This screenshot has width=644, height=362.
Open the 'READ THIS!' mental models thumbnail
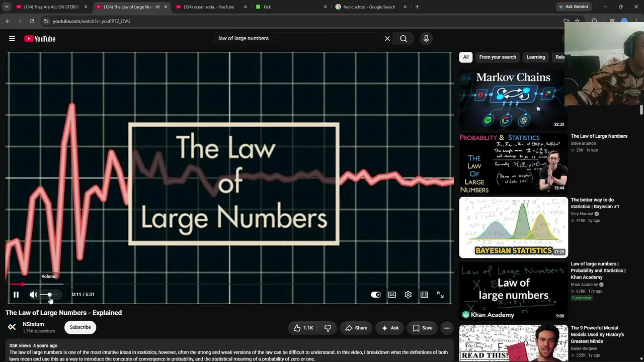pos(513,343)
